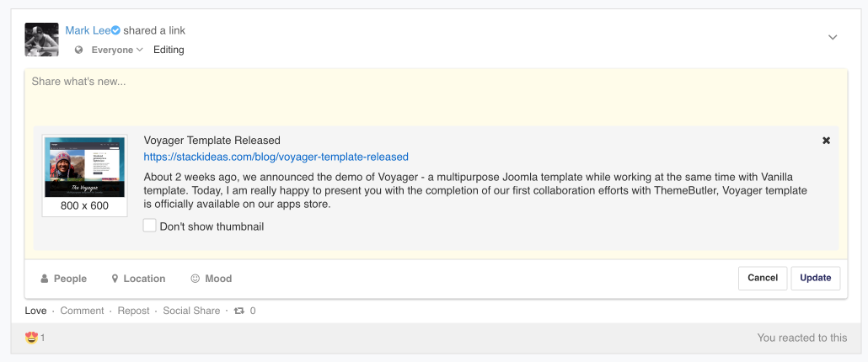Remove the link preview with X
Viewport: 868px width, 362px height.
coord(826,141)
